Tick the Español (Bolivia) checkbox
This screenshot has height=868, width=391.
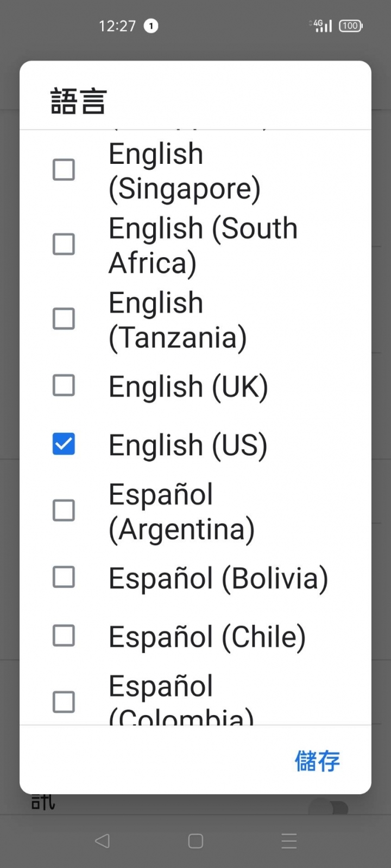pyautogui.click(x=64, y=577)
